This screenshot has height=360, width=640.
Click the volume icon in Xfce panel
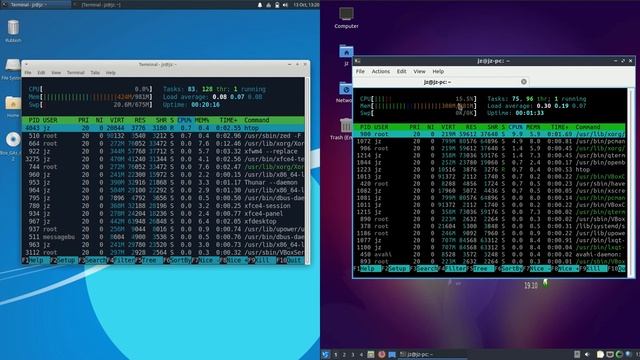[285, 5]
